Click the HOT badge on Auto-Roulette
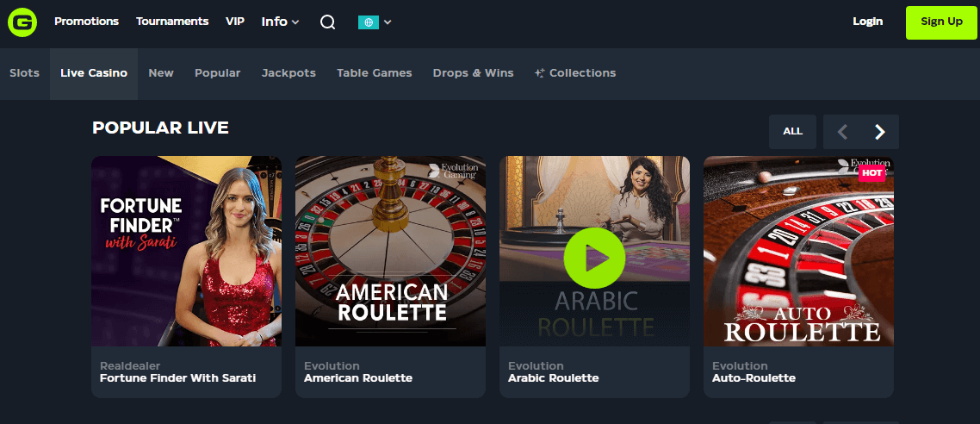The image size is (980, 424). (871, 172)
